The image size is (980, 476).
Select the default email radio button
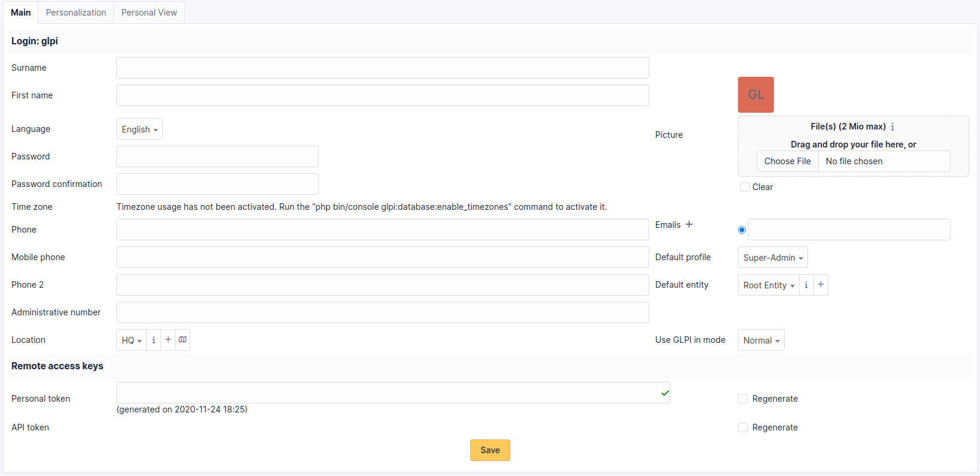coord(742,230)
